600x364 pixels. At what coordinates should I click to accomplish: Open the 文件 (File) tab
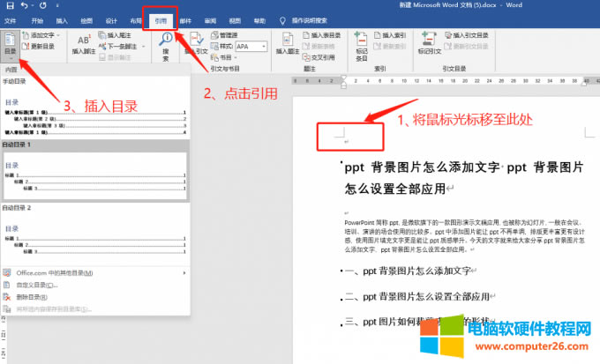(x=11, y=19)
